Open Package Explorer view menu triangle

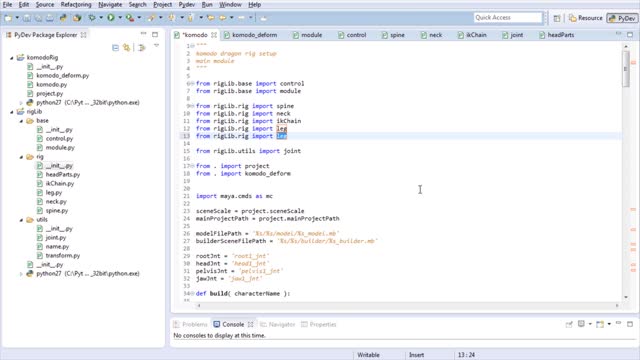(x=156, y=46)
